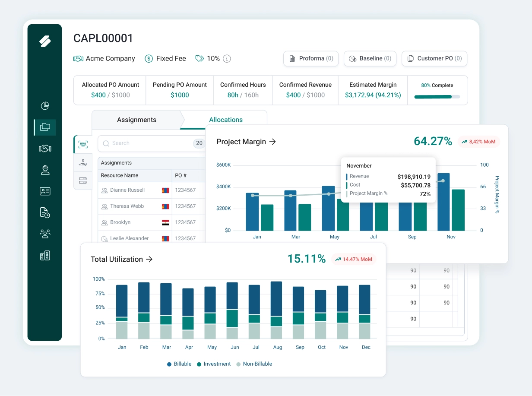The image size is (532, 396).
Task: Toggle Investment series in chart legend
Action: (214, 364)
